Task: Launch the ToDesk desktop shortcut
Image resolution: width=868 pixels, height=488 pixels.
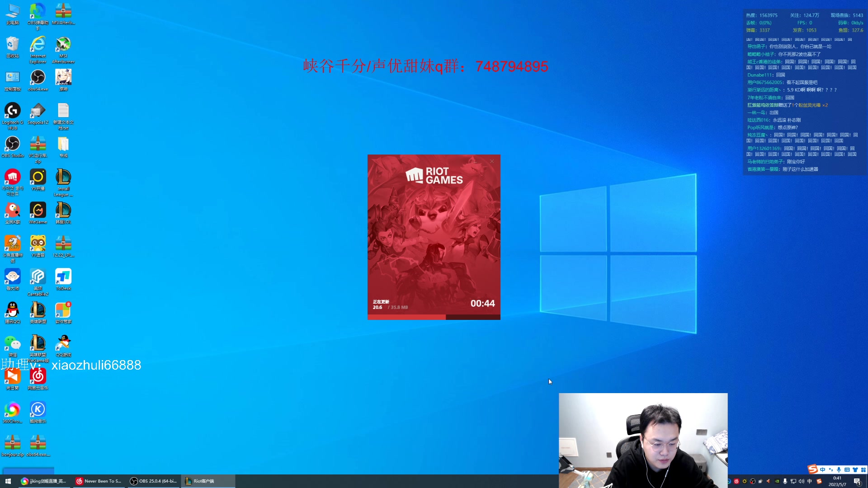Action: coord(63,277)
